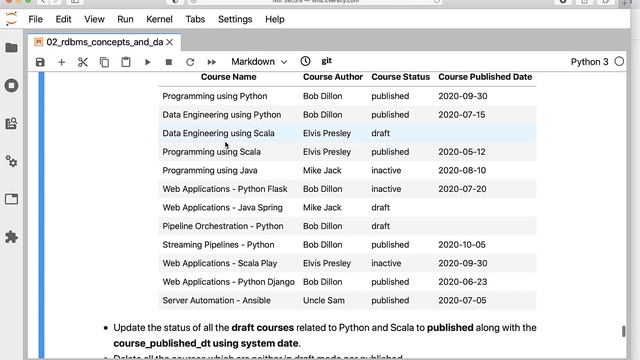Click the Course Published Date column header

pos(485,77)
